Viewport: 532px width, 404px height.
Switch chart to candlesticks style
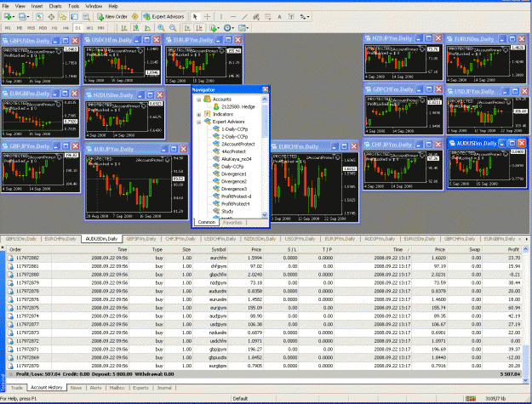[x=135, y=28]
